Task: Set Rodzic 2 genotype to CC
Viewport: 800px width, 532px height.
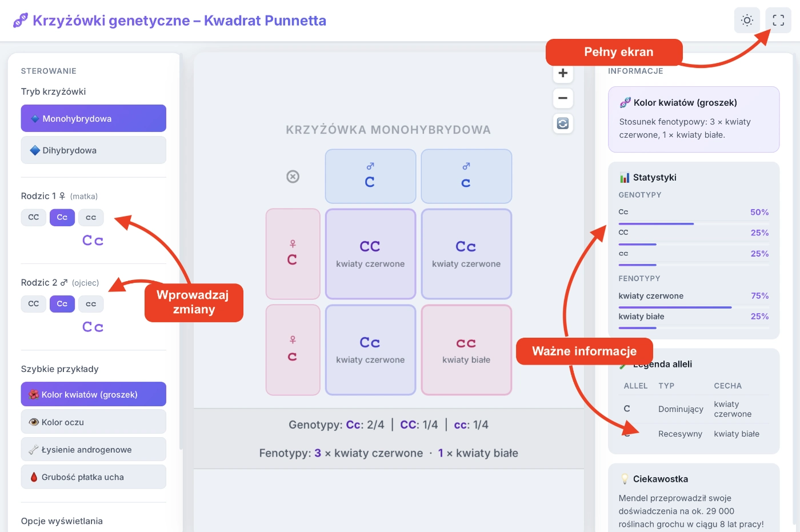Action: [34, 304]
